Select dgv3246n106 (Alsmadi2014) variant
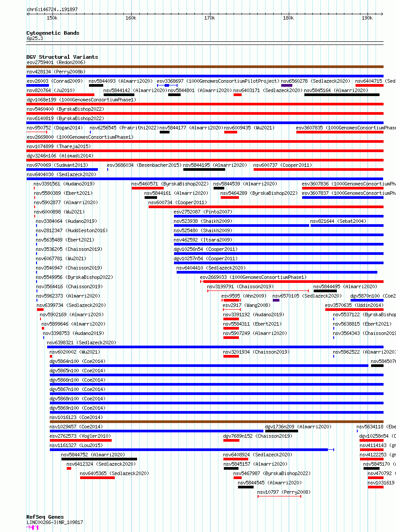Image resolution: width=396 pixels, height=532 pixels. pos(60,156)
